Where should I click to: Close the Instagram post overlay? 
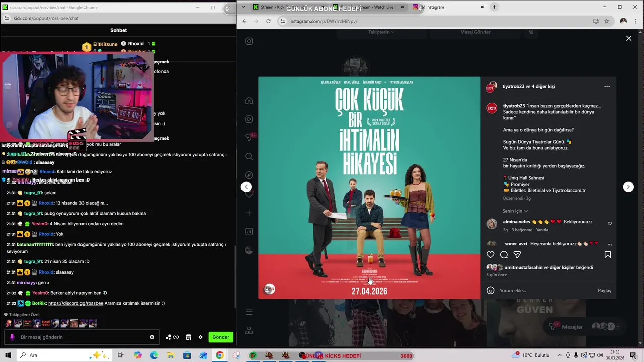(x=629, y=38)
